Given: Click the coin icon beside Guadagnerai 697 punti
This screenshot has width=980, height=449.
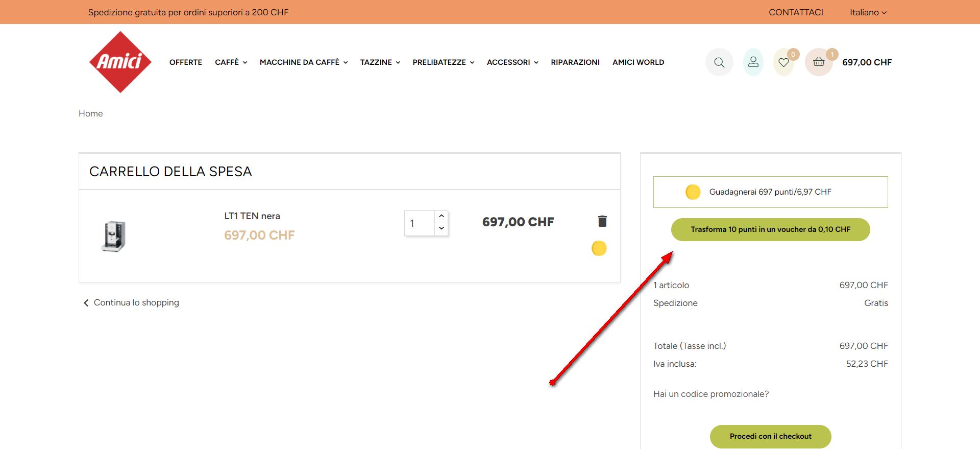Looking at the screenshot, I should (693, 192).
